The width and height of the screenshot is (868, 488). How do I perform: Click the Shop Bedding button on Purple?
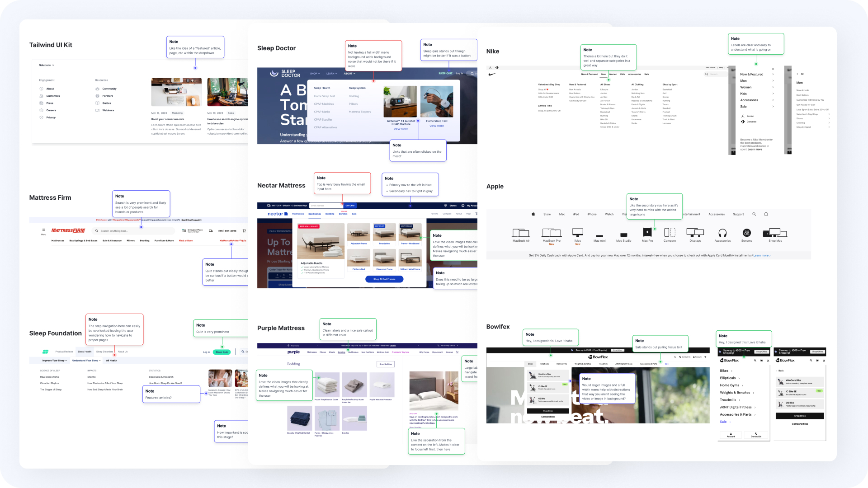tap(386, 364)
